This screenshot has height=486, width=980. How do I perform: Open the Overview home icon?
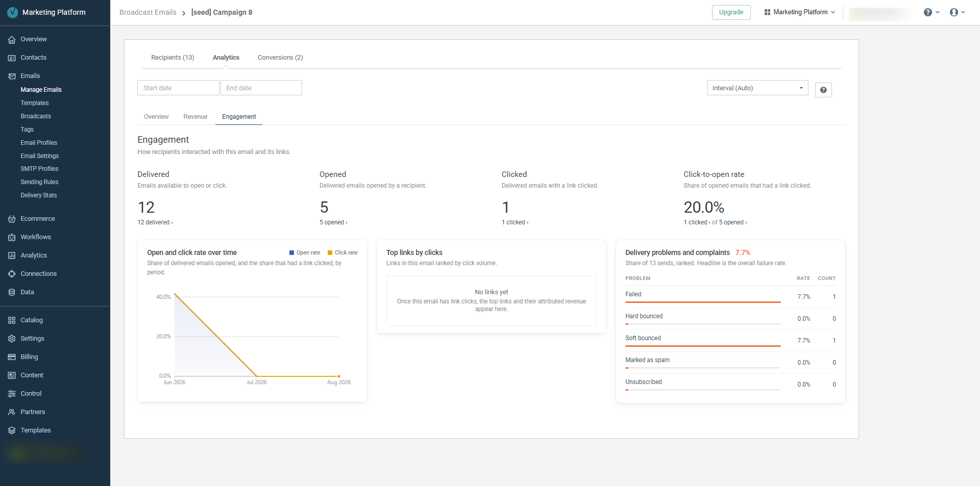click(x=12, y=39)
